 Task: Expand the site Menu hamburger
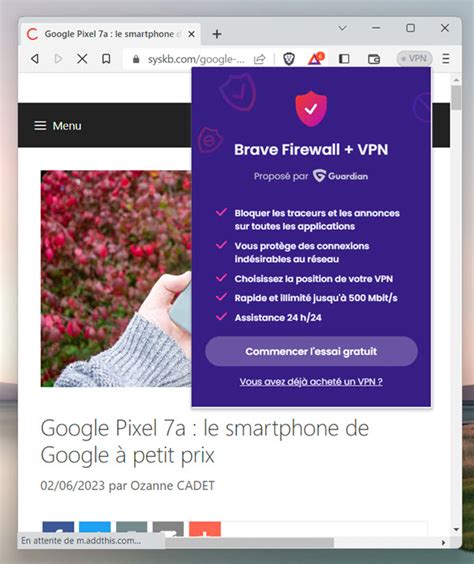click(58, 126)
